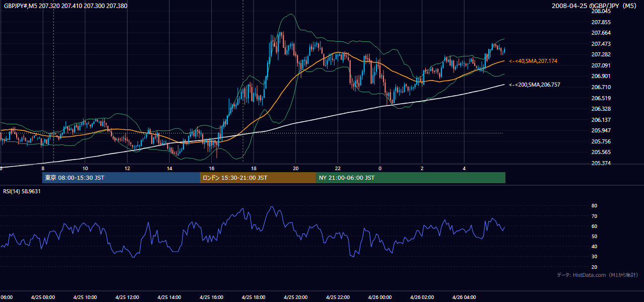Image resolution: width=644 pixels, height=302 pixels.
Task: Click the 東京 08:00-15:30 JST session bar
Action: pyautogui.click(x=121, y=178)
